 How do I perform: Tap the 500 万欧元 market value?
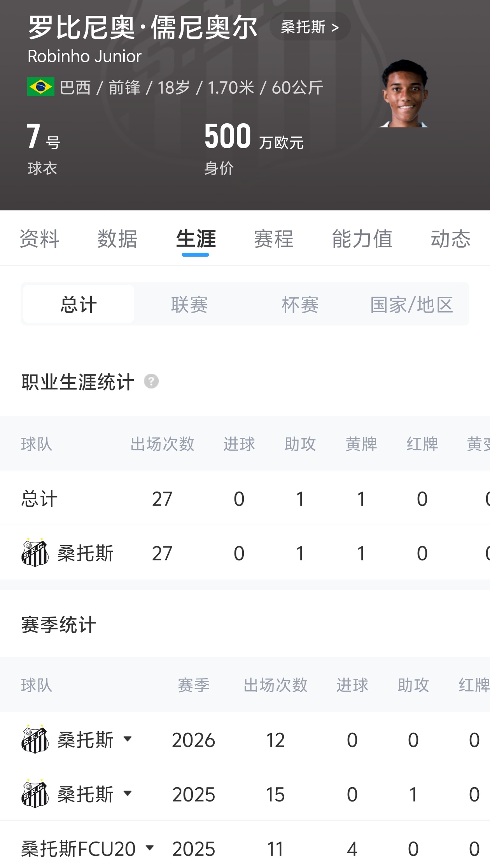click(254, 136)
